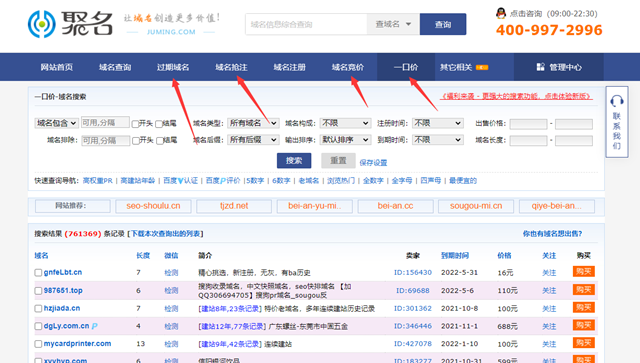Click the 5数字 quick link
Viewport: 640px width, 363px height.
click(x=256, y=180)
